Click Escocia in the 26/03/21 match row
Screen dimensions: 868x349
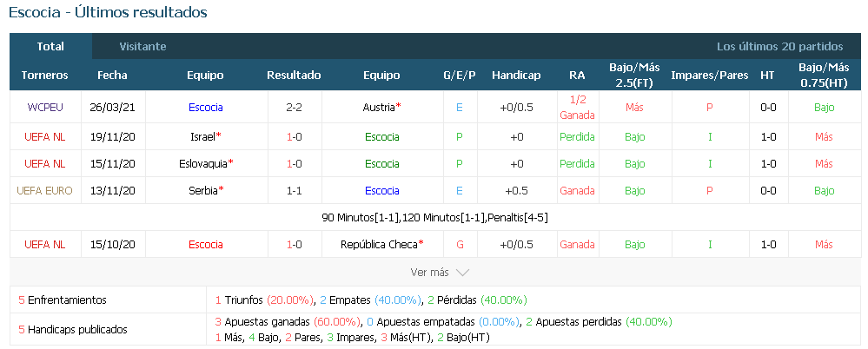tap(205, 108)
